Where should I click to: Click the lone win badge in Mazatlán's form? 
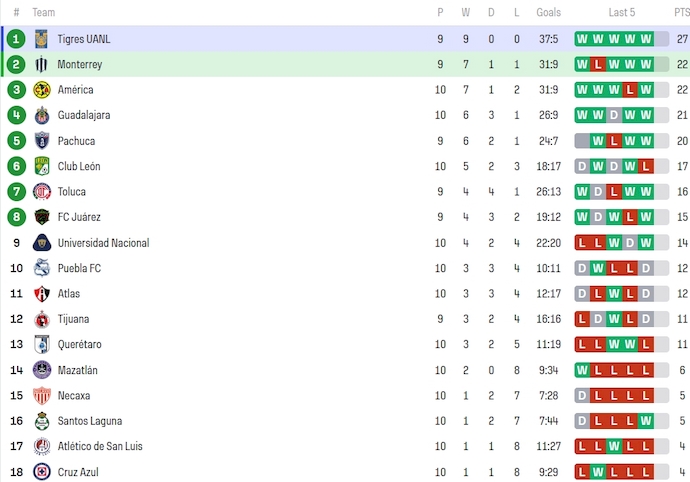[582, 370]
